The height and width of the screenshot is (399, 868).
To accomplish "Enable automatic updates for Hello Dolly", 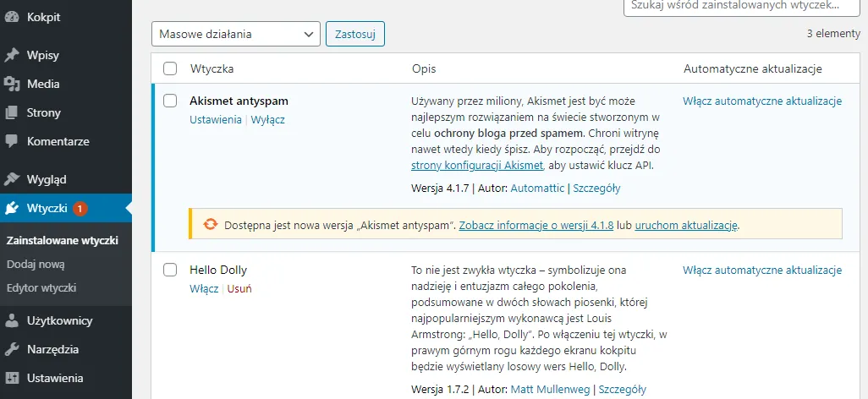I will click(762, 271).
